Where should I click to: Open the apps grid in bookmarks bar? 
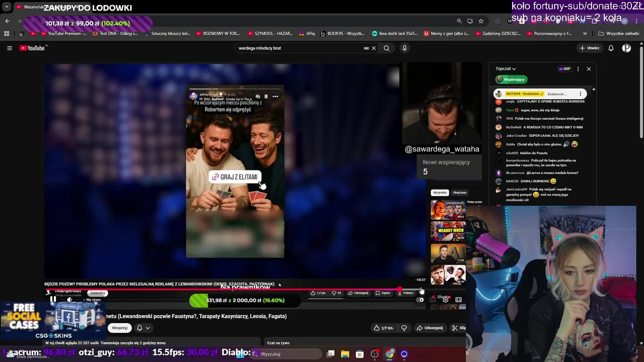click(7, 34)
